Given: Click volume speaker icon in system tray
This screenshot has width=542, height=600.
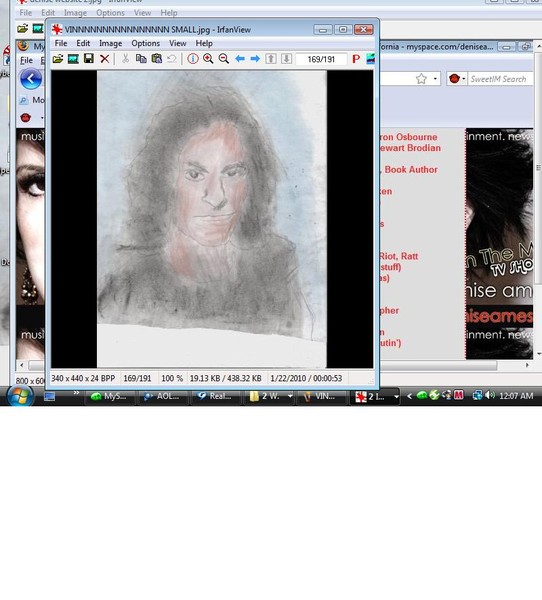Looking at the screenshot, I should [x=490, y=395].
